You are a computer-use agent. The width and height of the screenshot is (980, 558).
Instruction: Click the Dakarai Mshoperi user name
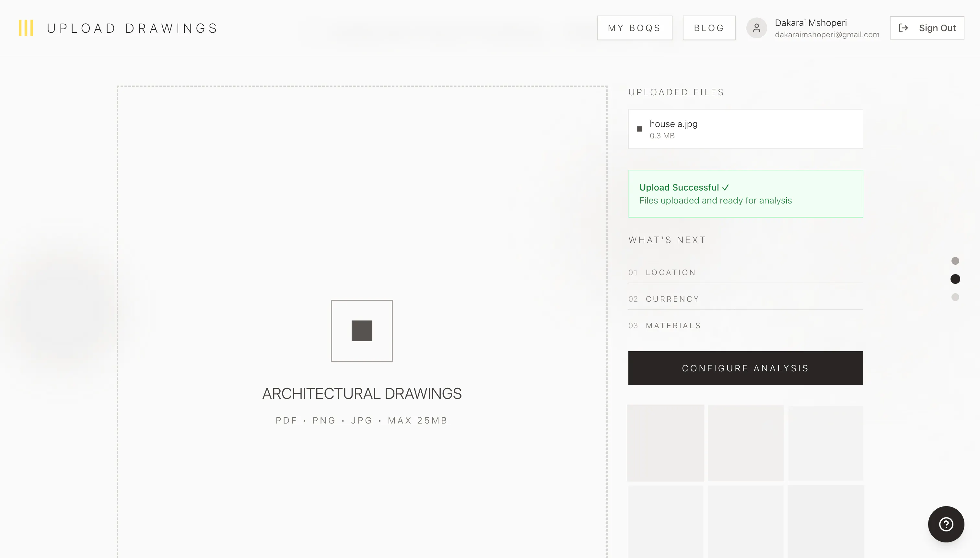[811, 23]
